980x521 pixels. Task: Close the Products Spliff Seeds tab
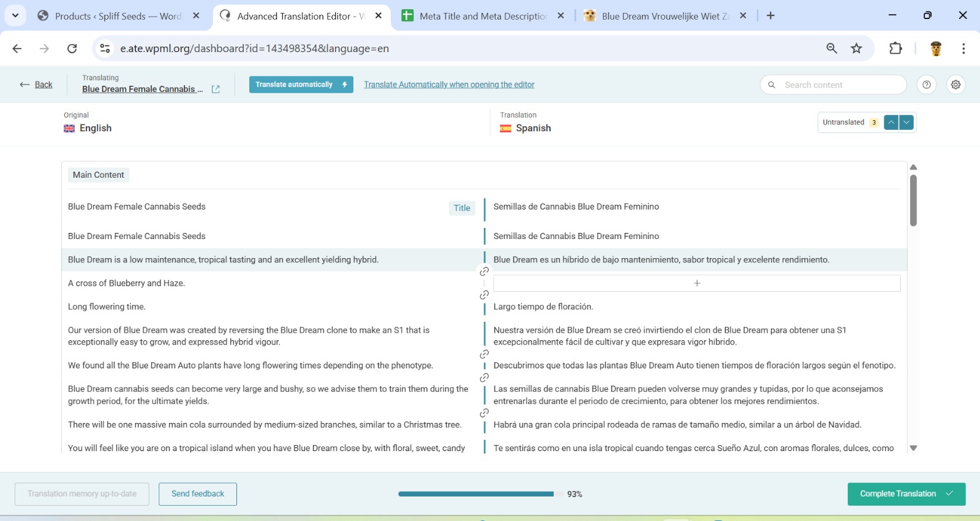pyautogui.click(x=196, y=16)
